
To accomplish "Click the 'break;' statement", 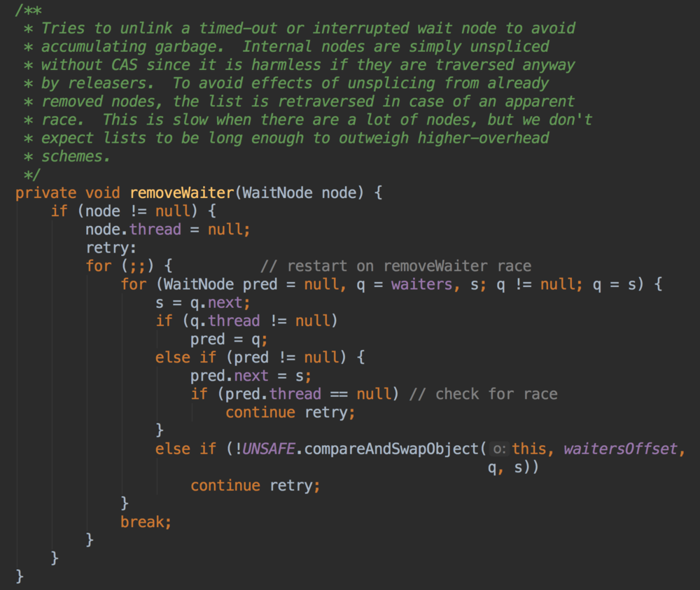I will (146, 522).
